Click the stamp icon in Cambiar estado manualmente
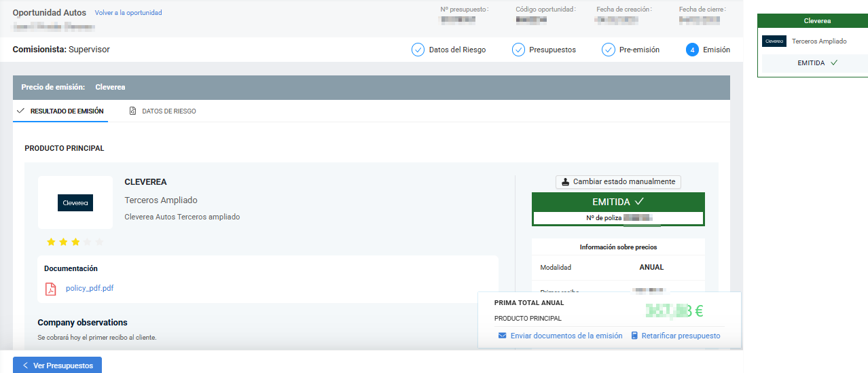 coord(566,182)
